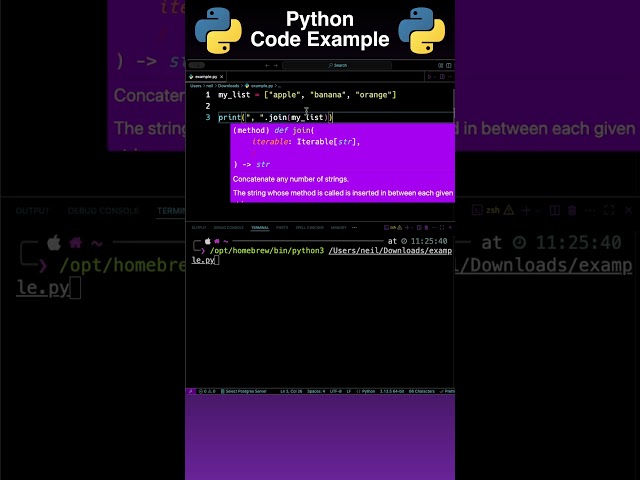Click the Ln 3, Col 26 cursor position
Viewport: 640px width, 480px height.
pyautogui.click(x=291, y=391)
